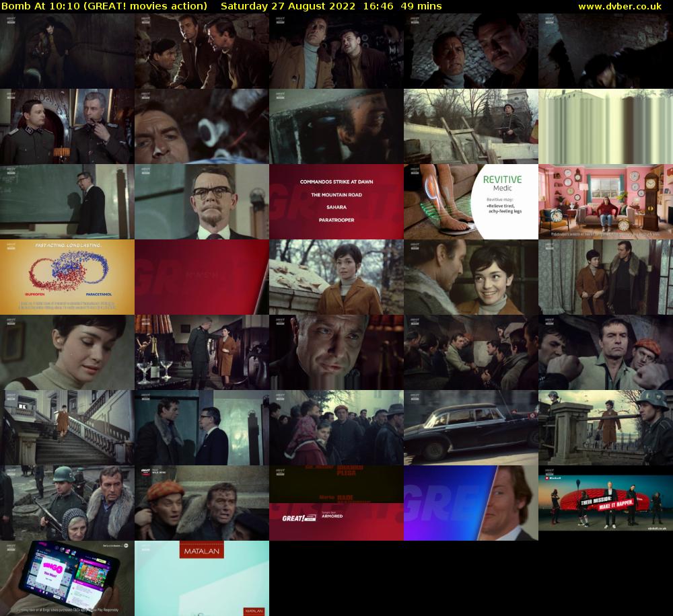673x616 pixels.
Task: Open the Matalan advert thumbnail
Action: [202, 578]
